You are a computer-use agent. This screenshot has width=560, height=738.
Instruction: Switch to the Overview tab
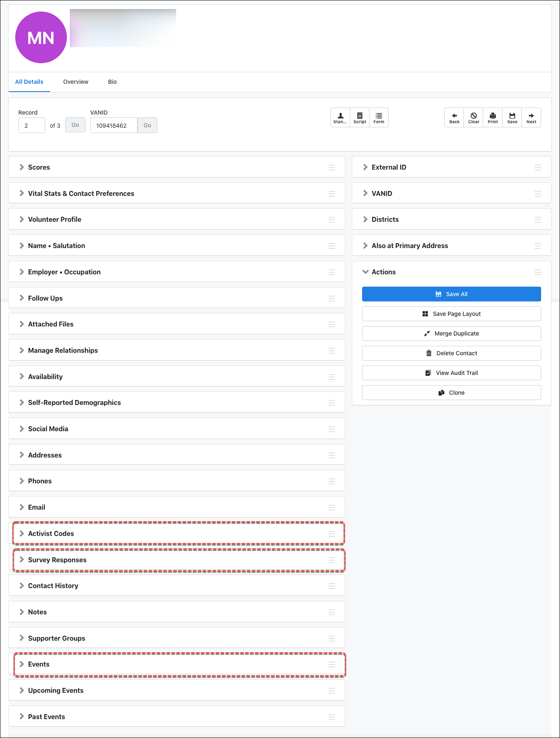pos(76,82)
